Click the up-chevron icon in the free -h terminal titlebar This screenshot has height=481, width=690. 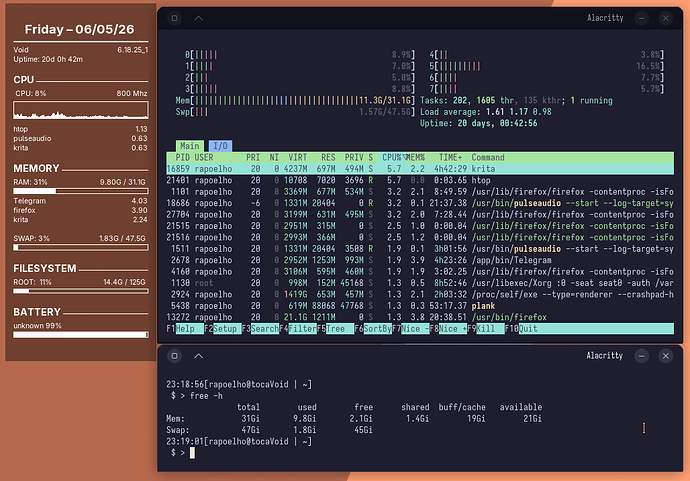click(198, 356)
